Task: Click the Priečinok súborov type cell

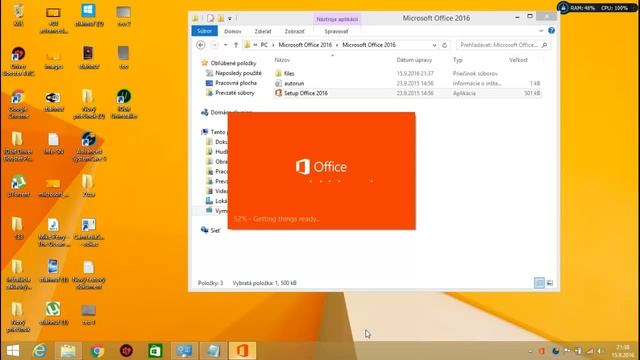Action: click(475, 73)
